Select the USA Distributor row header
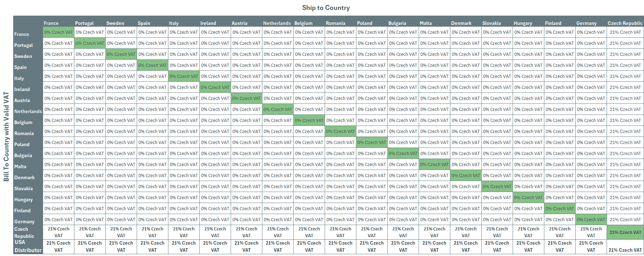The width and height of the screenshot is (644, 256). [28, 246]
